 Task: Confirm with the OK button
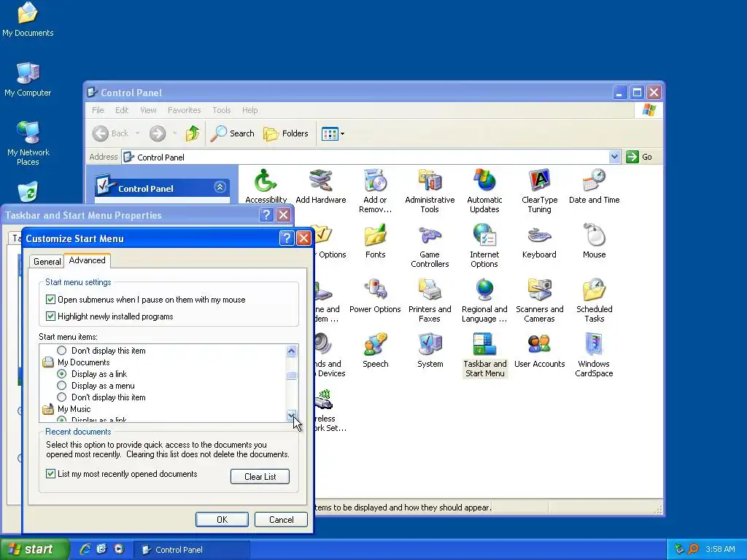(222, 519)
